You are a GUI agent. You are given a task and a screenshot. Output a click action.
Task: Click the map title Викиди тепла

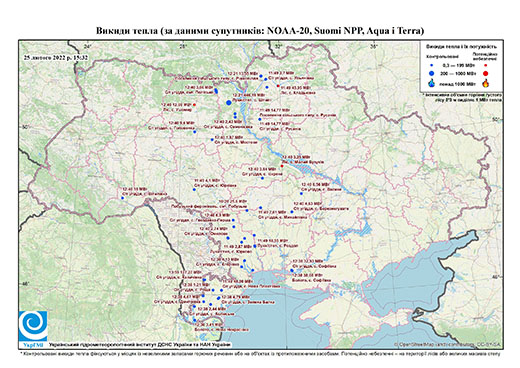click(x=260, y=31)
